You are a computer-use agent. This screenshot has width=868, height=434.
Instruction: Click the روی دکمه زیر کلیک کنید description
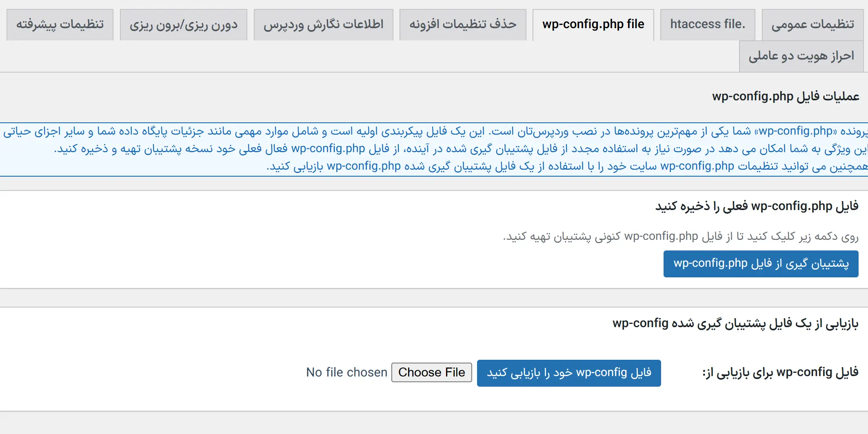point(680,236)
